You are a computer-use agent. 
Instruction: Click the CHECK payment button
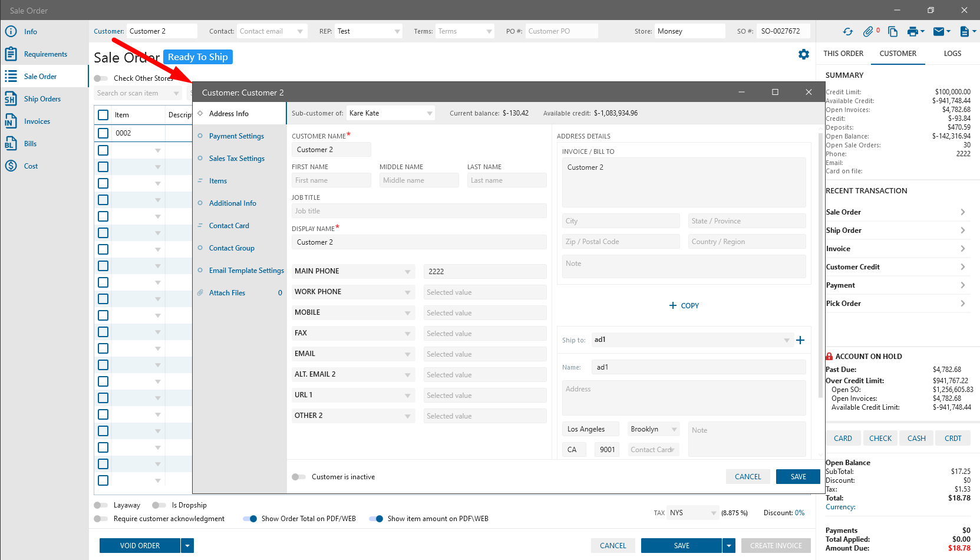click(x=880, y=439)
